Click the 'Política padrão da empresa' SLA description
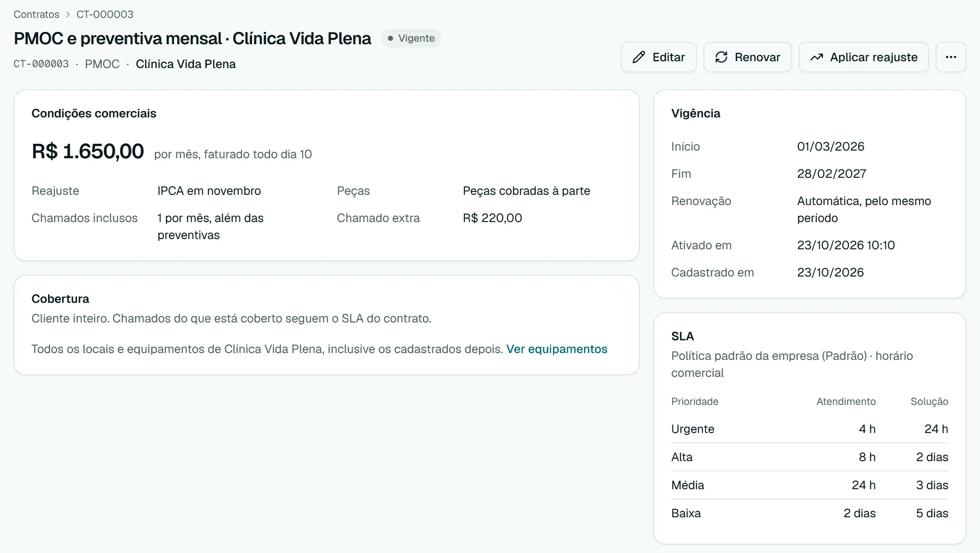This screenshot has height=553, width=980. [x=792, y=364]
